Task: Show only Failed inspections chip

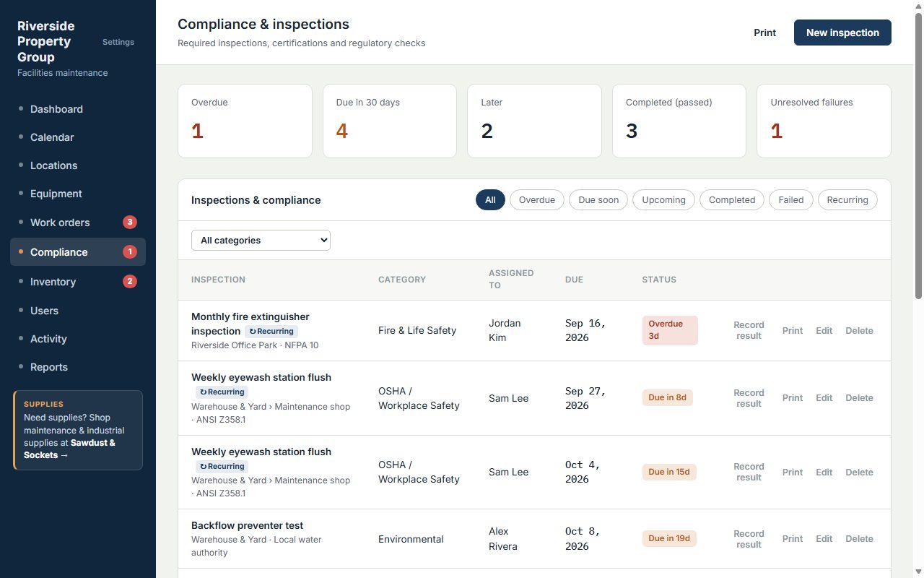Action: coord(791,200)
